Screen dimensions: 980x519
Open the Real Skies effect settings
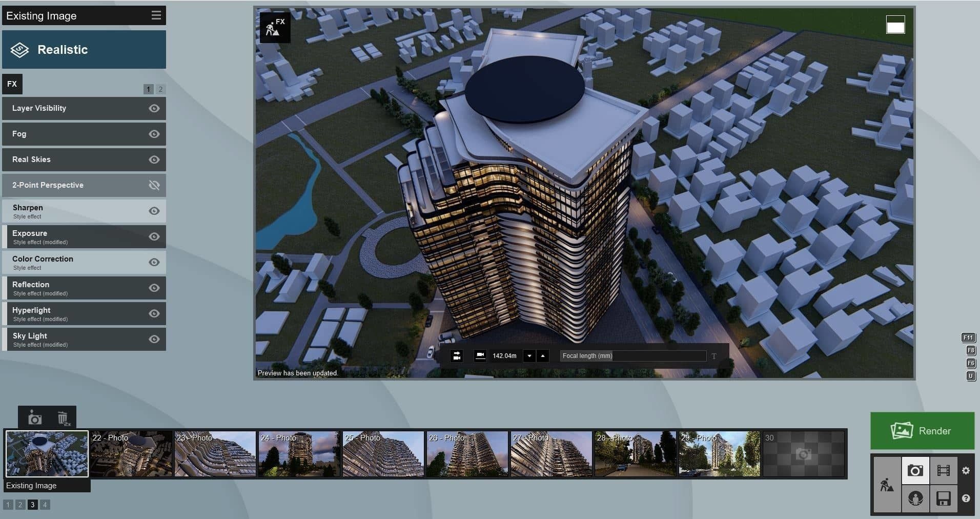(84, 159)
